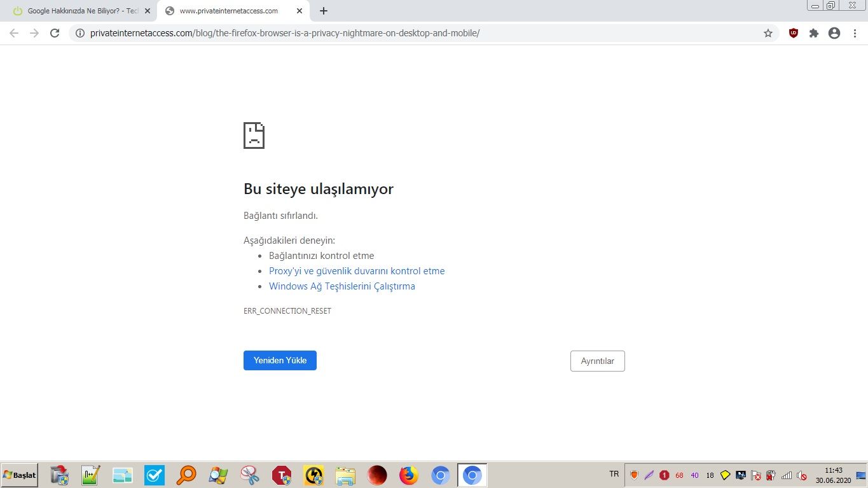Close the www.privateinternetaccess.com tab

pos(300,11)
